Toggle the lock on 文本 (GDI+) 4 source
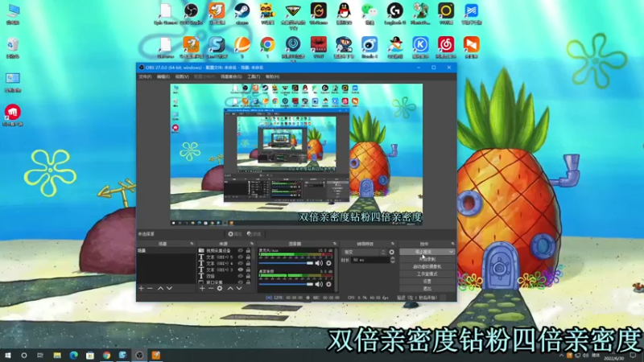The width and height of the screenshot is (644, 362). 248,264
